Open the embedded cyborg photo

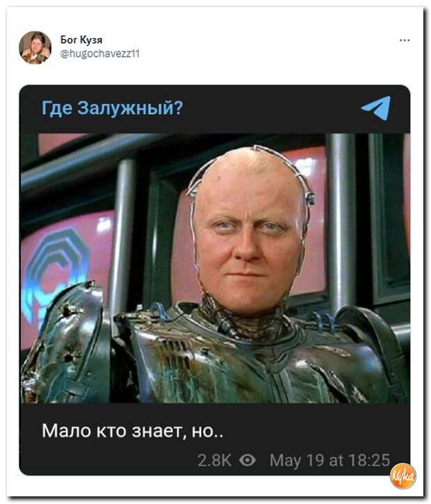215,268
